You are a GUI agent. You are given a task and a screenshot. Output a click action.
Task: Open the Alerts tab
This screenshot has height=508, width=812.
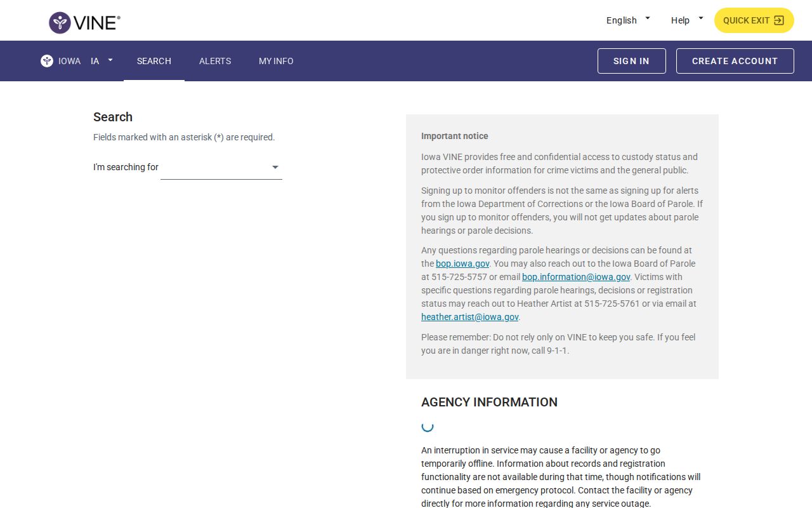(215, 61)
